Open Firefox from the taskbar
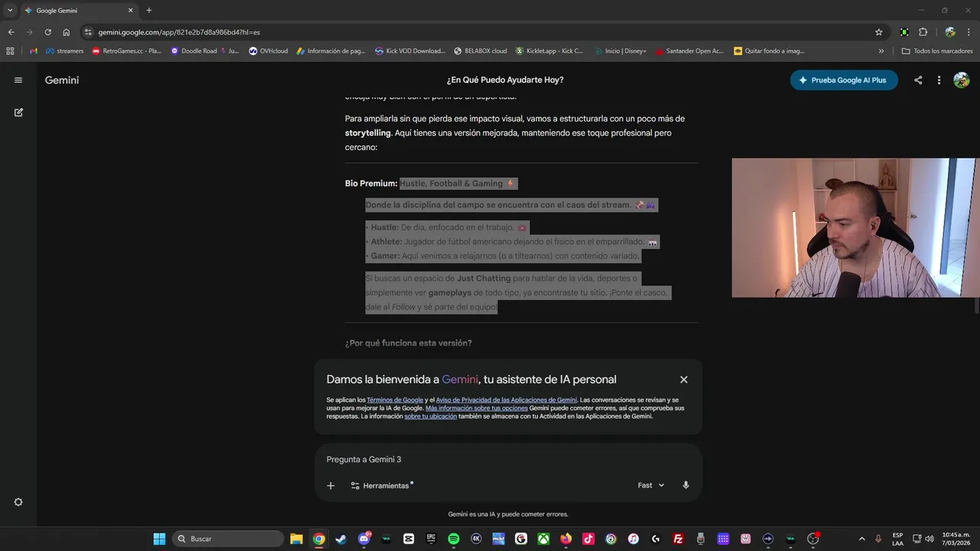 click(566, 539)
